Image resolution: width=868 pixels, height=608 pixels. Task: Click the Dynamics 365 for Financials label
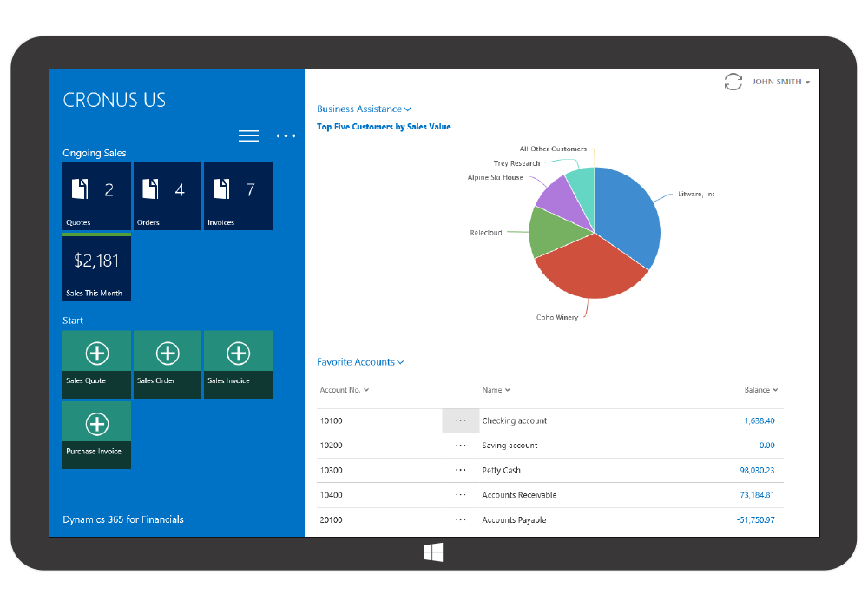point(123,519)
